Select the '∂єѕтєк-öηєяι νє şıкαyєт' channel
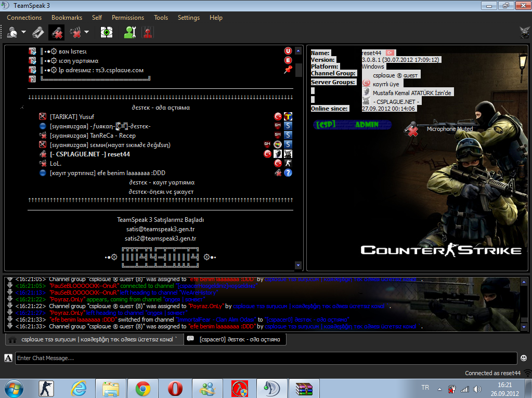This screenshot has height=398, width=532. coord(161,192)
